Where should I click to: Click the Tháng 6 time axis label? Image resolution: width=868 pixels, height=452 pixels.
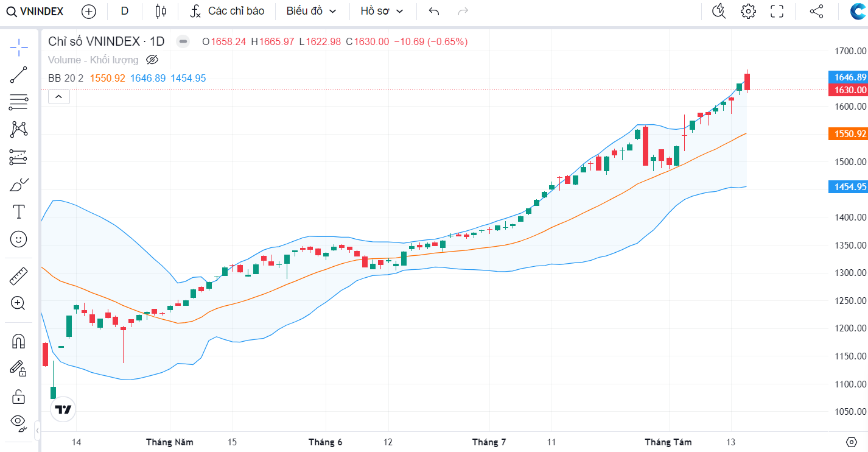tap(325, 442)
